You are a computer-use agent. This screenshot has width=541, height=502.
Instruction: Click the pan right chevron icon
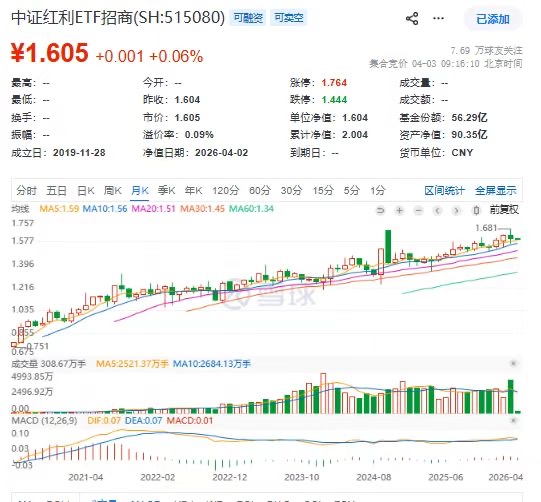pyautogui.click(x=456, y=210)
